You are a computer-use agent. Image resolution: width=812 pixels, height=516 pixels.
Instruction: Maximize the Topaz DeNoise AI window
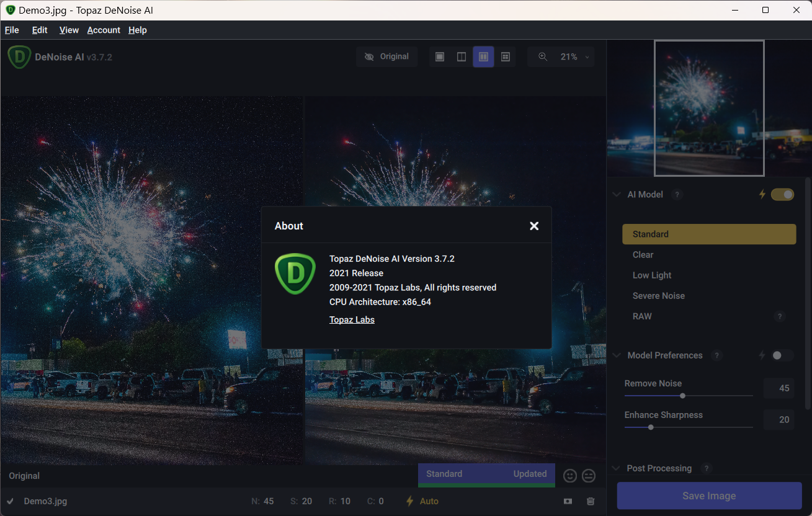click(x=765, y=10)
